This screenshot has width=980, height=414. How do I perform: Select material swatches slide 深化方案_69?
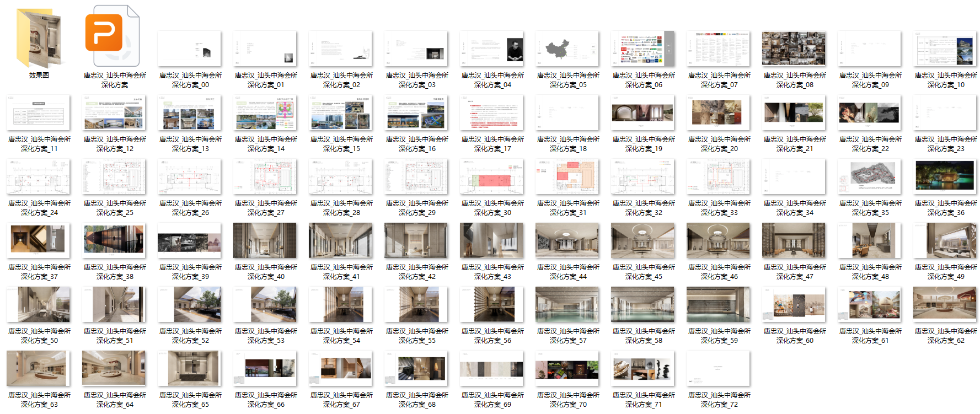coord(492,369)
